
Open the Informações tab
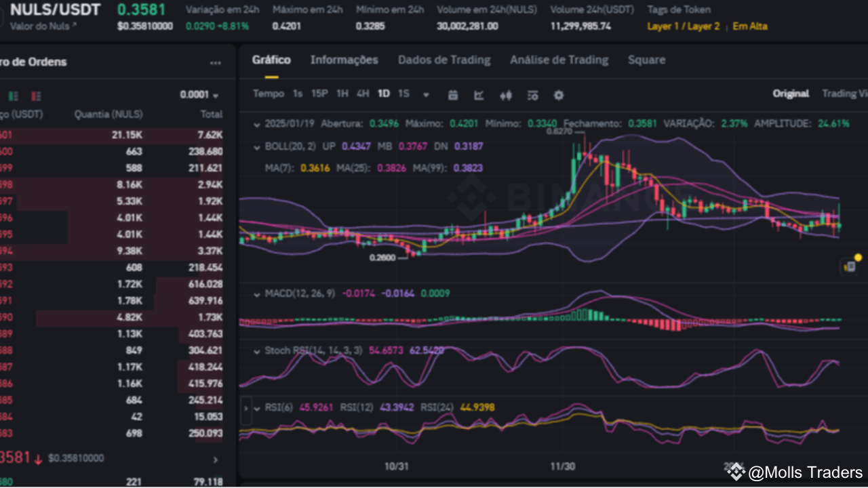point(344,60)
